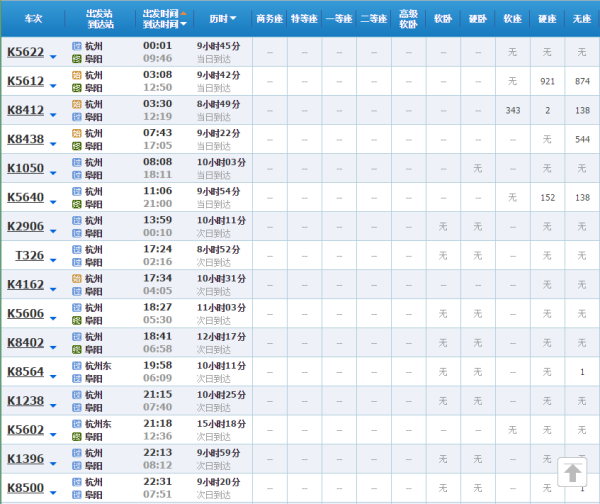
Task: Open train K5622 details link
Action: coord(26,52)
